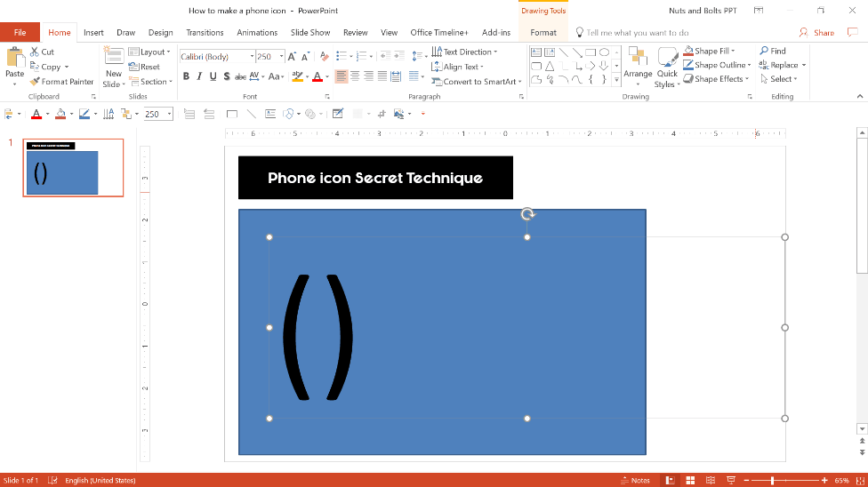Click the Arrange icon

pos(638,68)
